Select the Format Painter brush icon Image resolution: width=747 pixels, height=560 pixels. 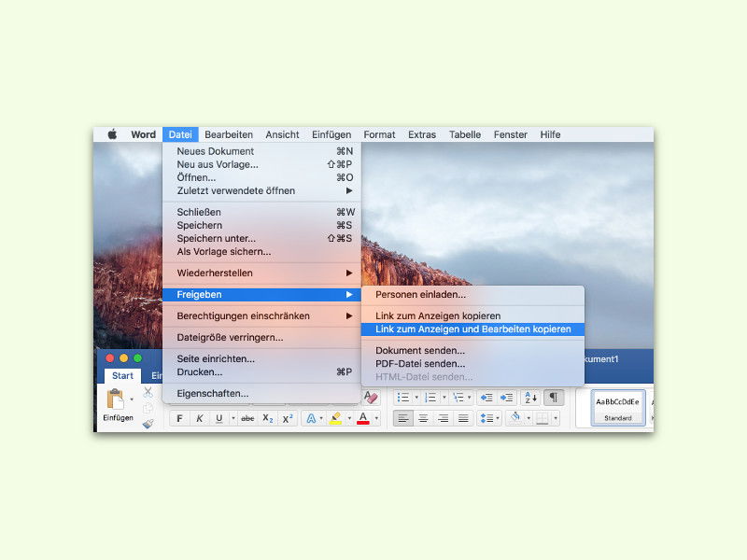[148, 424]
